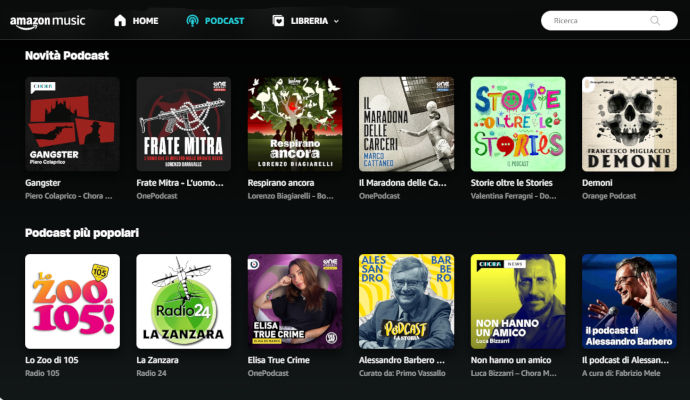Click A cura di: Fabrizio Mele

click(621, 373)
